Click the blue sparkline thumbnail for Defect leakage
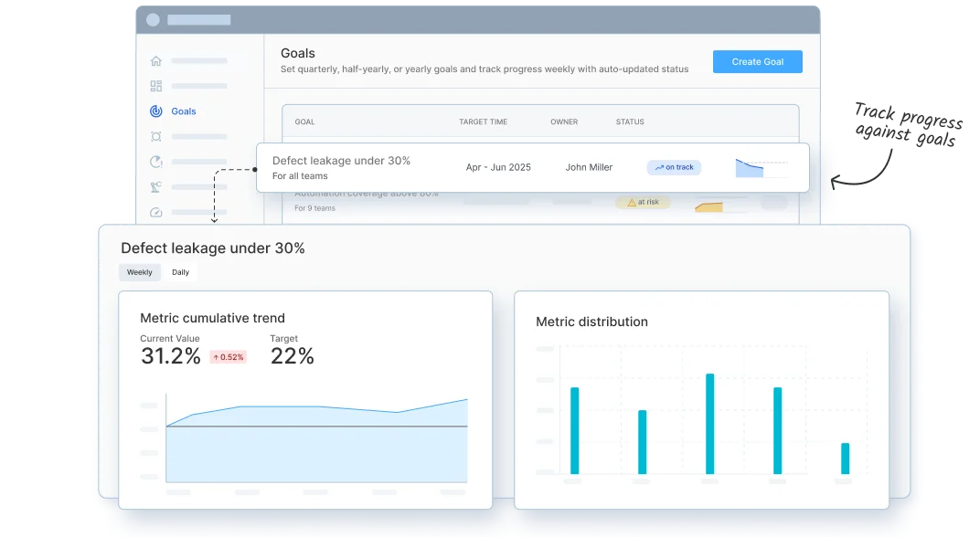 click(x=750, y=168)
